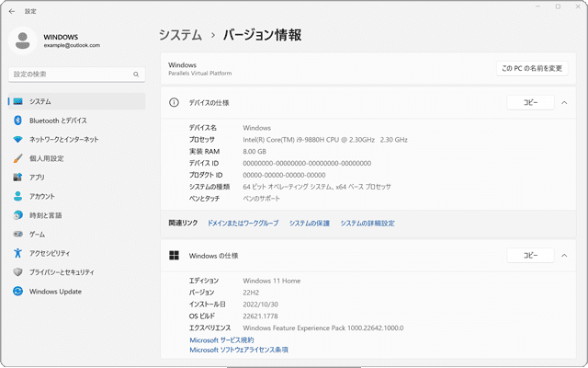Viewport: 588px width, 368px height.
Task: Collapse the デバイスの仕様 section chevron
Action: tap(564, 102)
